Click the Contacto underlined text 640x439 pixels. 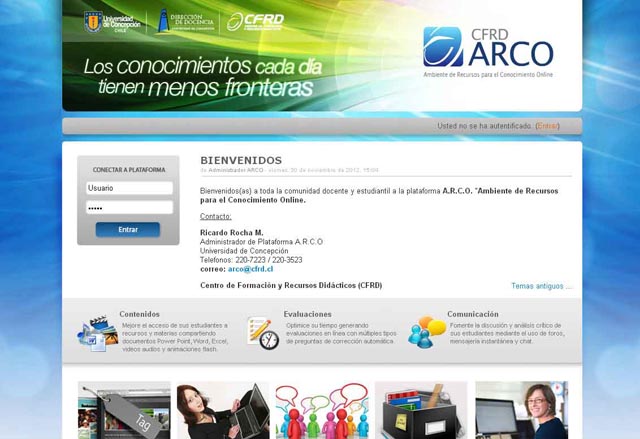(216, 217)
